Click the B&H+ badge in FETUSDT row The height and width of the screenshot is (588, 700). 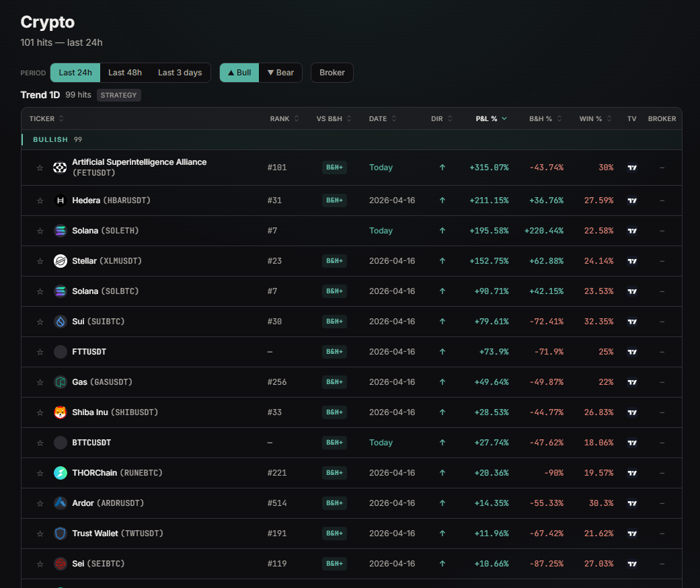coord(334,168)
